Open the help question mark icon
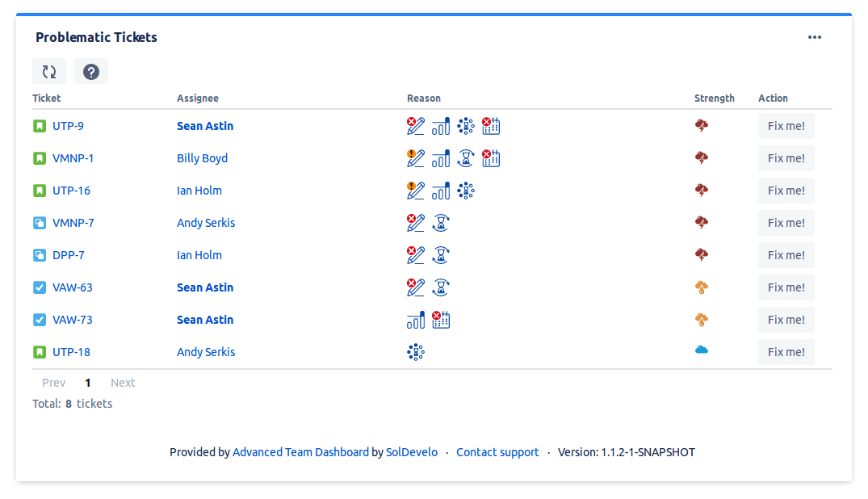 pos(91,71)
